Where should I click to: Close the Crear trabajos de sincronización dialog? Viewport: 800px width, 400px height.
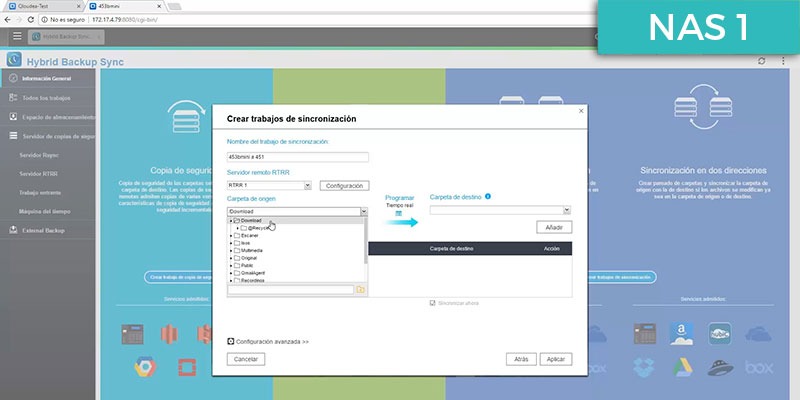(x=581, y=111)
